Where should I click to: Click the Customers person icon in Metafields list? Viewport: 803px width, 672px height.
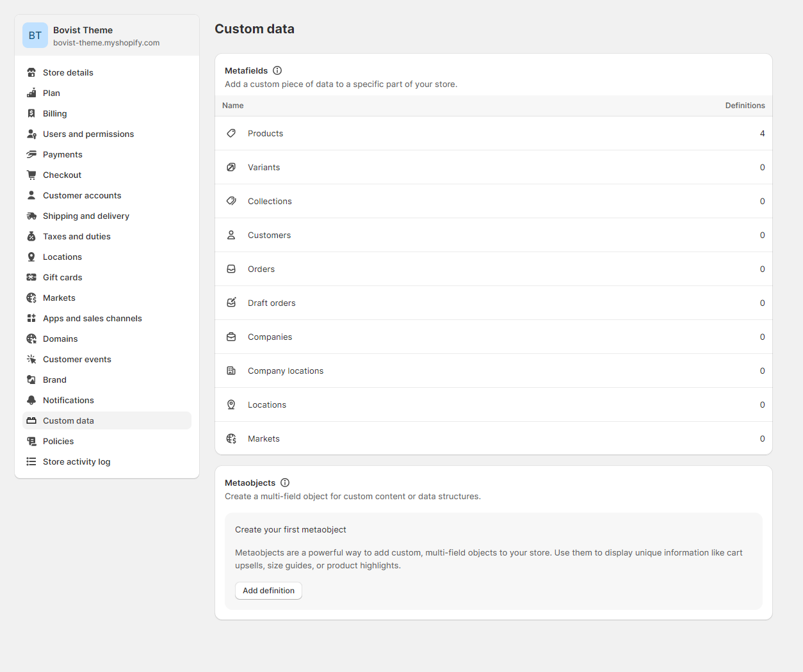[x=231, y=235]
